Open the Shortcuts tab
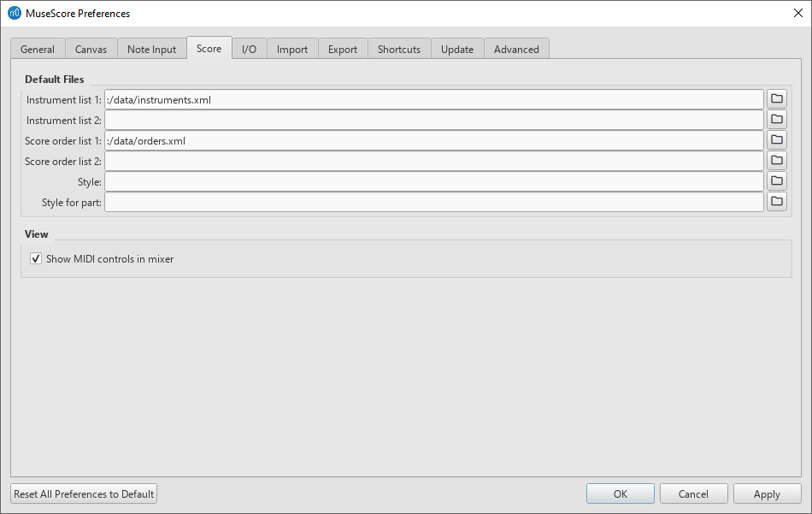Viewport: 812px width, 514px height. point(399,50)
